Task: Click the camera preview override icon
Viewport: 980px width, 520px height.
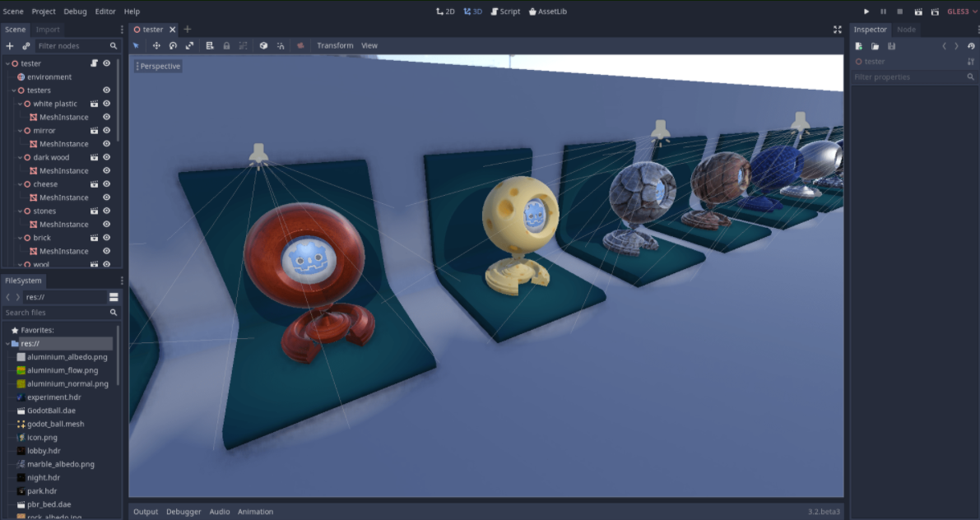Action: pos(300,45)
